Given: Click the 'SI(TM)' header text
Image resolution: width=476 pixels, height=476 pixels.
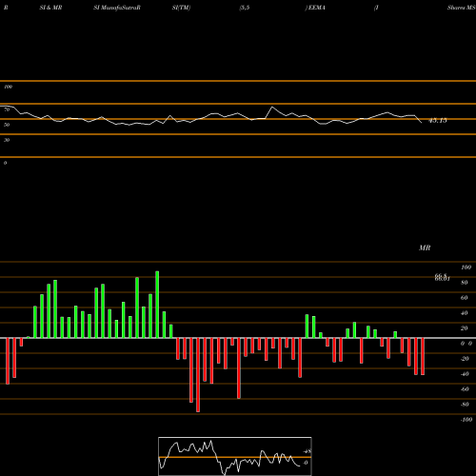Looking at the screenshot, I should pyautogui.click(x=181, y=8).
